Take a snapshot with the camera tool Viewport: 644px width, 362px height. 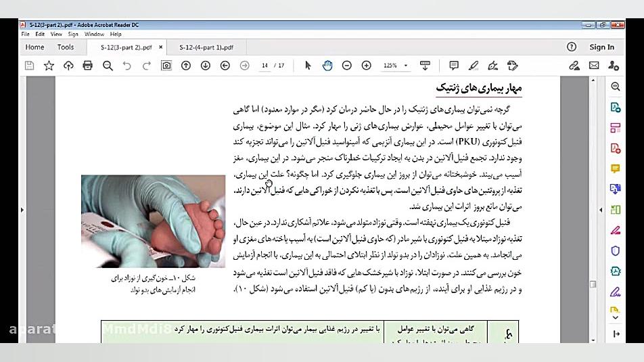click(x=166, y=66)
